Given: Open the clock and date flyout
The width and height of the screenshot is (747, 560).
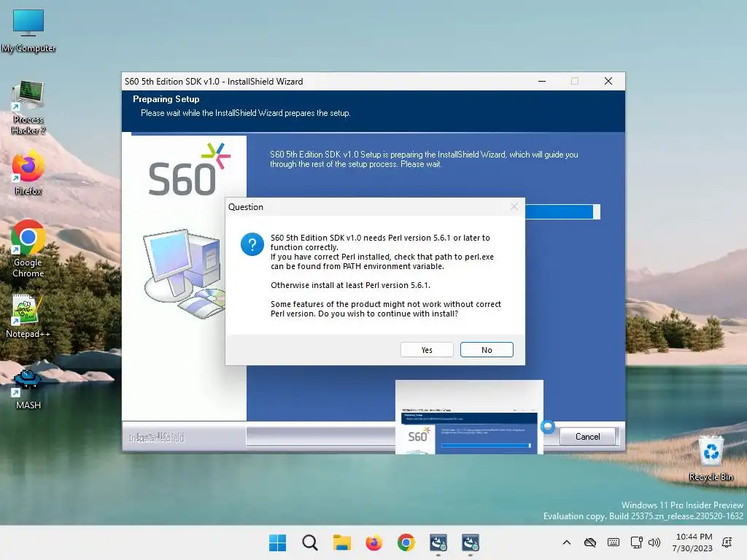Looking at the screenshot, I should click(x=694, y=542).
